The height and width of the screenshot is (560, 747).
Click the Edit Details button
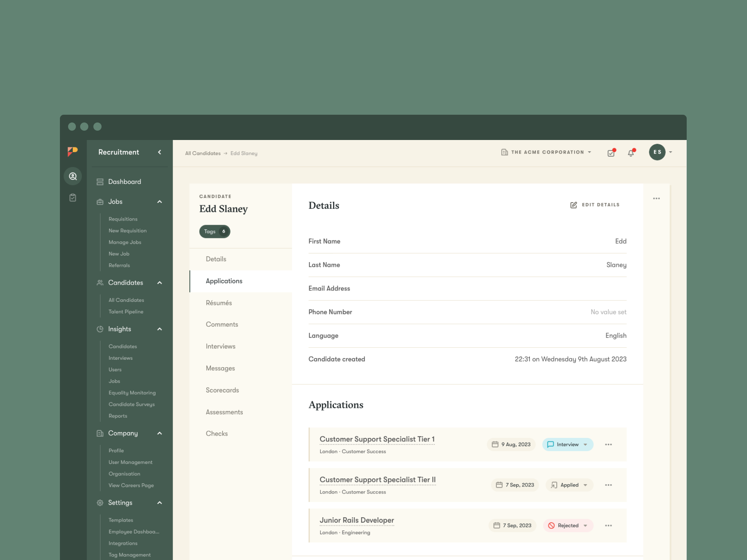[595, 205]
